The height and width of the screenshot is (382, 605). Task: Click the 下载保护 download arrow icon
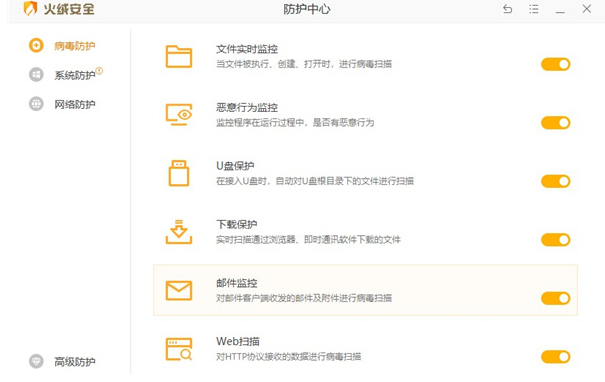(x=179, y=232)
